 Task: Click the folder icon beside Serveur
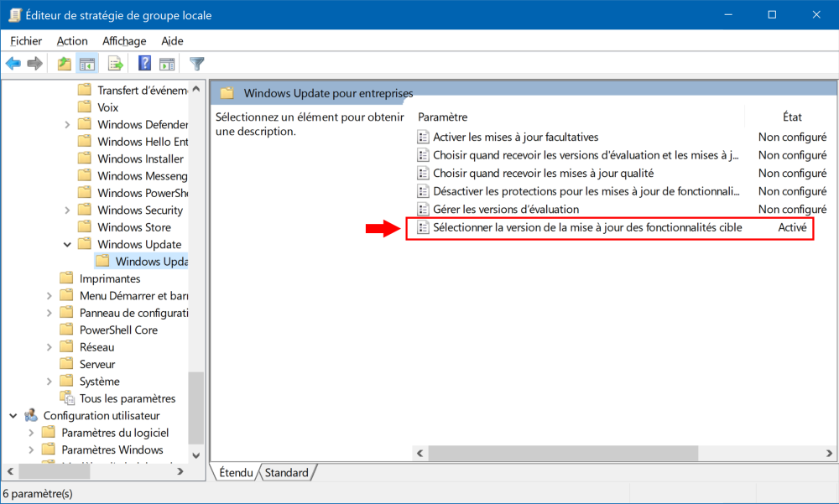pos(66,364)
